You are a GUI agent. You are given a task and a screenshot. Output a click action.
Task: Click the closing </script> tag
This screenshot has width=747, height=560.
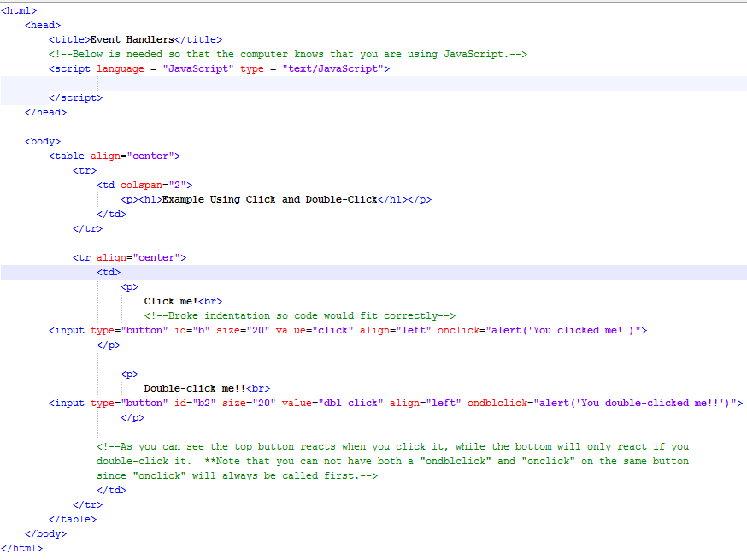75,97
